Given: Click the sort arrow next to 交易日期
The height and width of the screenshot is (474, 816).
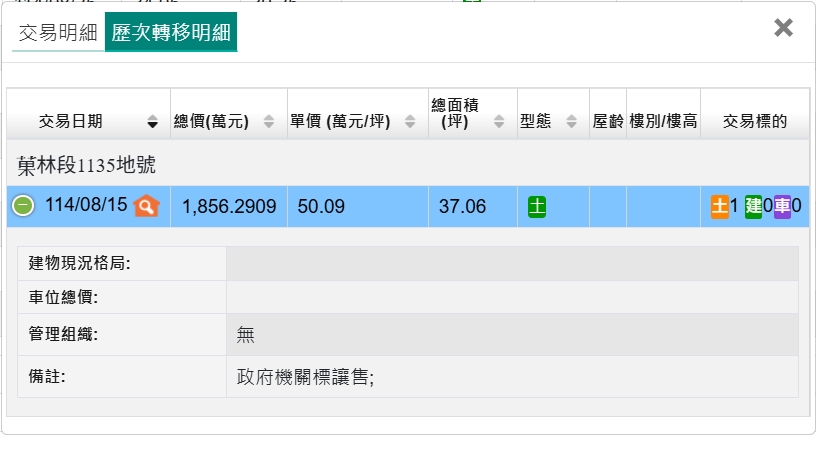Looking at the screenshot, I should pos(152,122).
